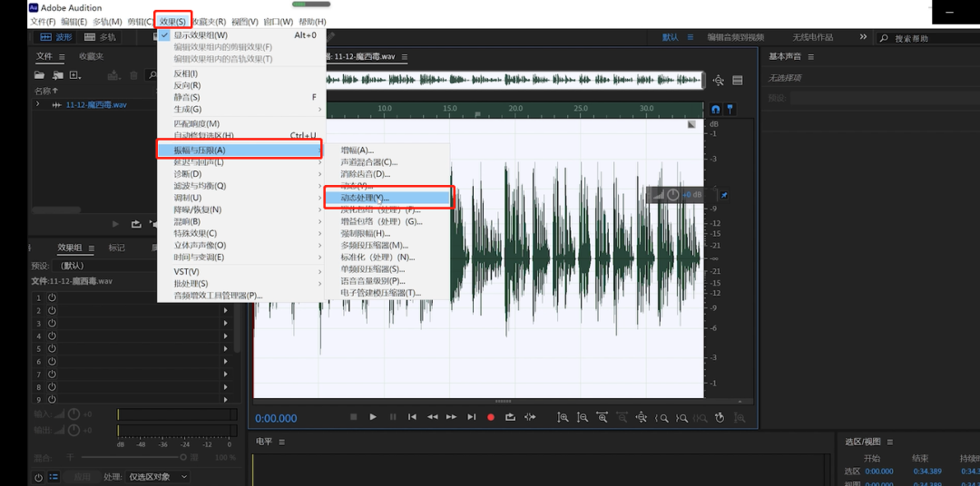Switch to 波形 waveform view
This screenshot has height=486, width=980.
click(x=56, y=37)
